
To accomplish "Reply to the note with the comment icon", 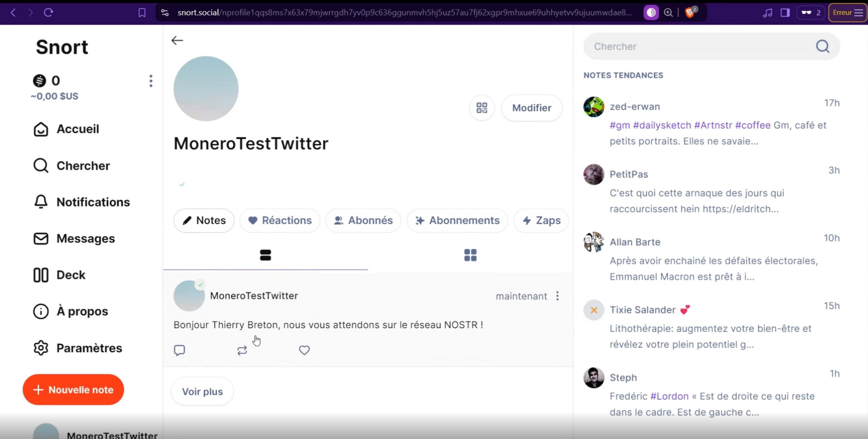I will point(179,350).
